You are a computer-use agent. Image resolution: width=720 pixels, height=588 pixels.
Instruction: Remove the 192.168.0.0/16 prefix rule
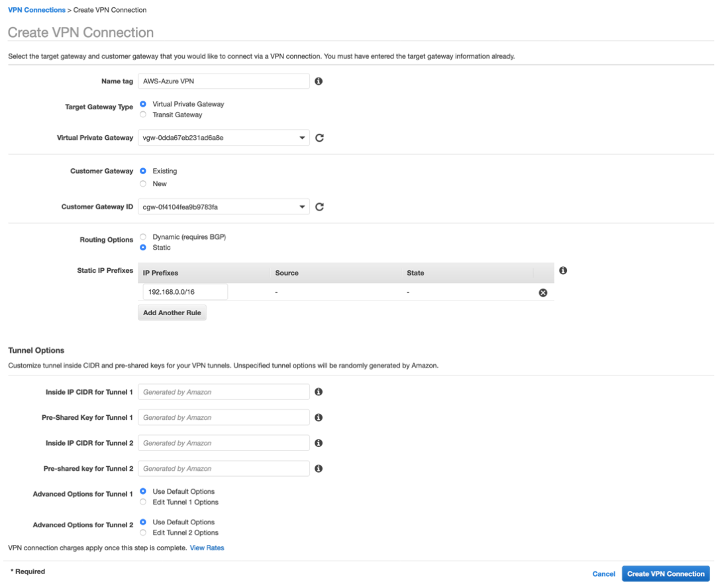[542, 292]
